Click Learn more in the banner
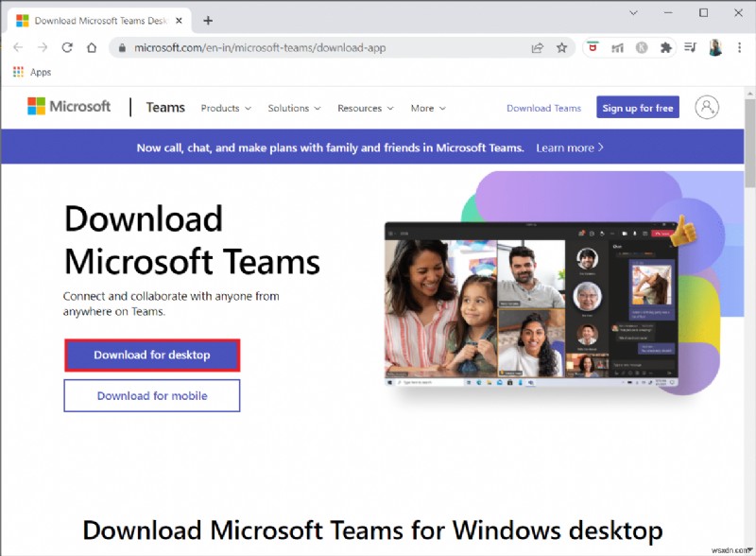Screen dimensions: 756x556 (x=570, y=148)
